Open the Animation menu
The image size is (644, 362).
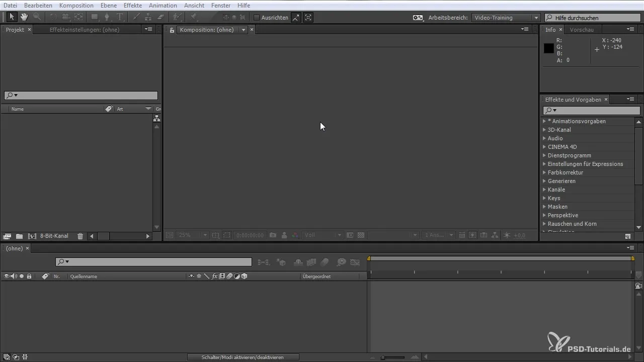coord(163,6)
